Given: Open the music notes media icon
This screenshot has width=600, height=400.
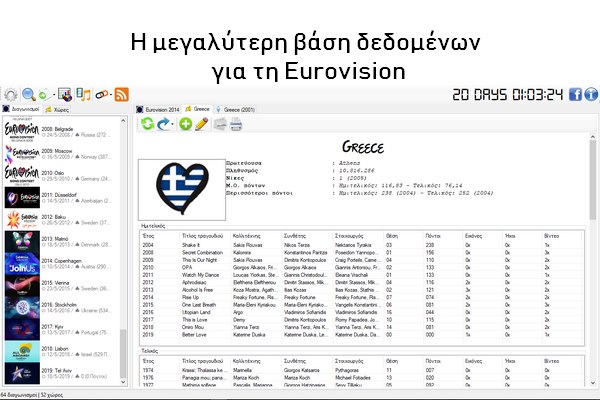Looking at the screenshot, I should pos(83,95).
